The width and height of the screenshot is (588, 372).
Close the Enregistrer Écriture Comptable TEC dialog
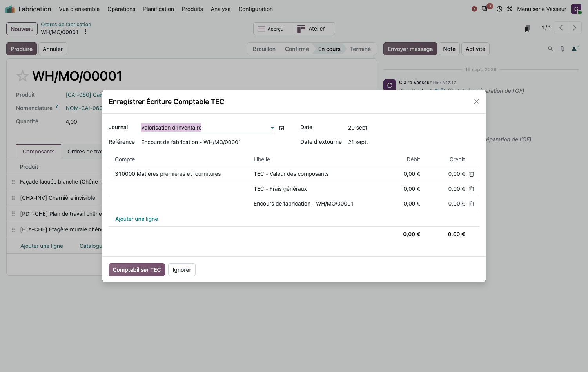(477, 101)
